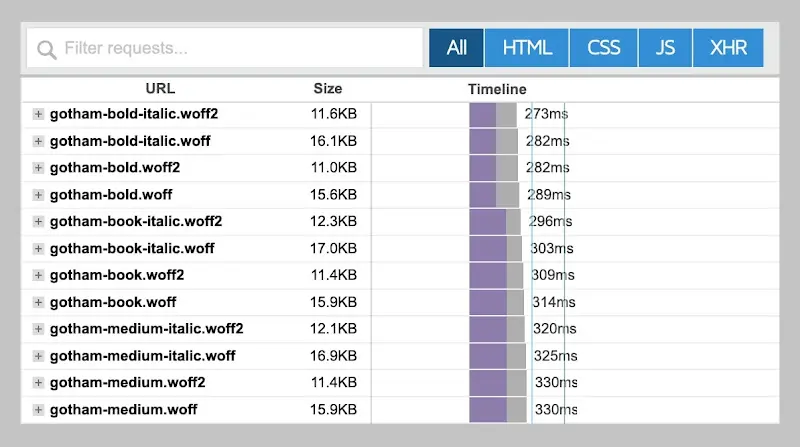The image size is (800, 447).
Task: Click plus icon beside gotham-bold.woff
Action: pos(38,195)
